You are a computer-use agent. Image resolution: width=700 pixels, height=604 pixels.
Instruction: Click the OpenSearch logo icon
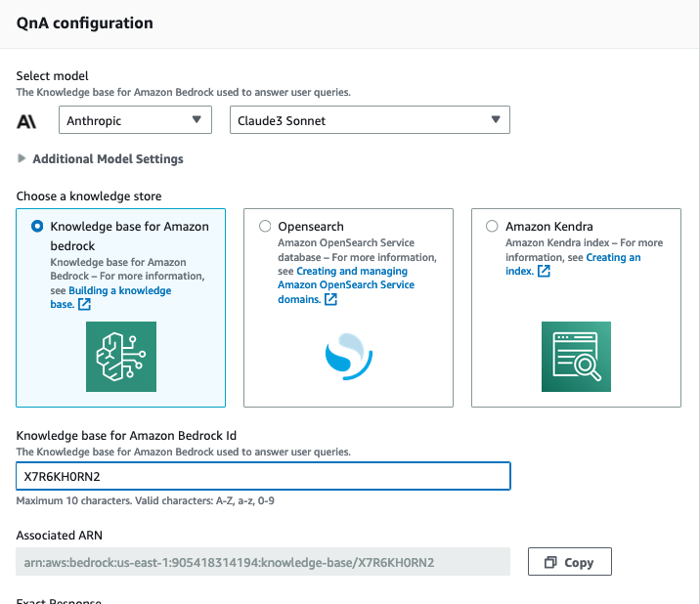point(348,357)
